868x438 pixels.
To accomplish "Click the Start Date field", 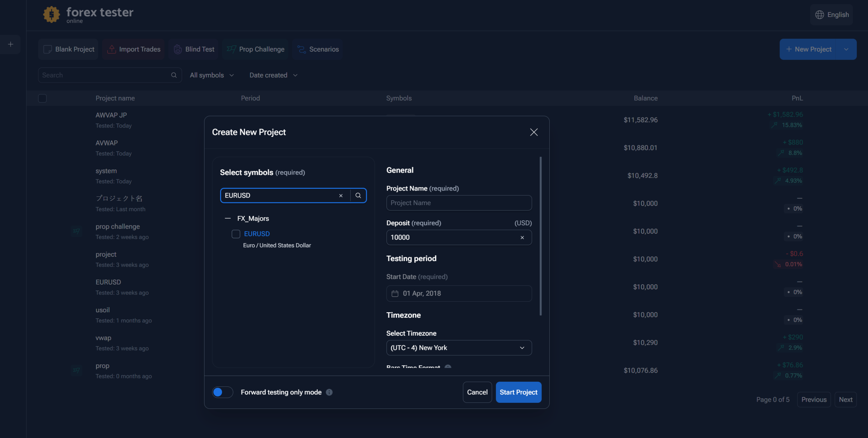I will coord(459,294).
